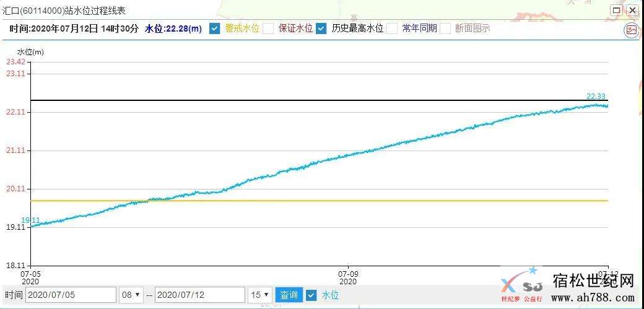This screenshot has height=309, width=644.
Task: Click the 19.11 starting value label on curve
Action: point(30,220)
